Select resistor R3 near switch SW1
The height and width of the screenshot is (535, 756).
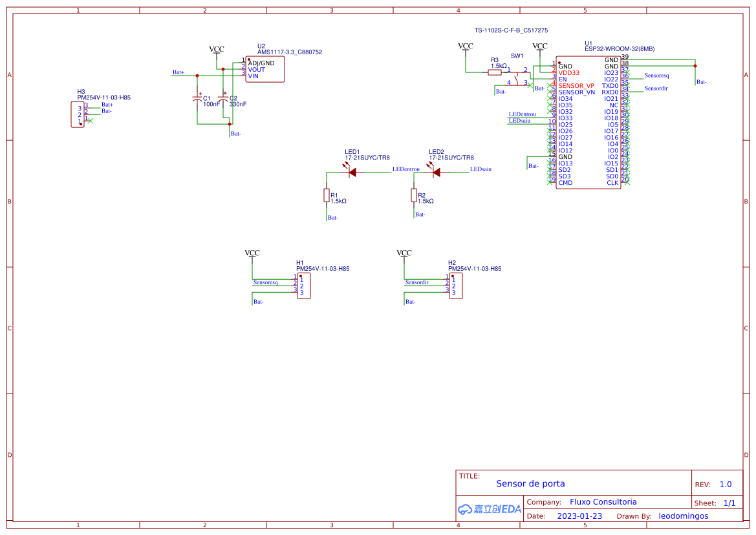[x=495, y=72]
